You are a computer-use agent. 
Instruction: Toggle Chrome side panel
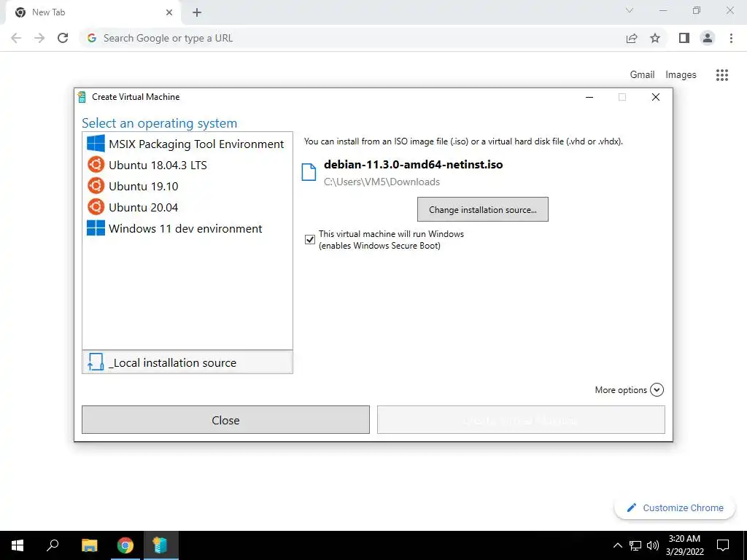click(x=684, y=38)
